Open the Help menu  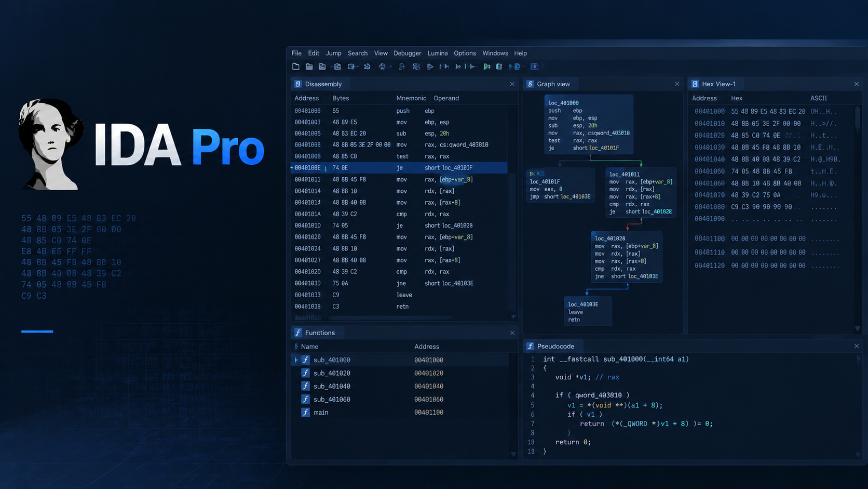[521, 53]
